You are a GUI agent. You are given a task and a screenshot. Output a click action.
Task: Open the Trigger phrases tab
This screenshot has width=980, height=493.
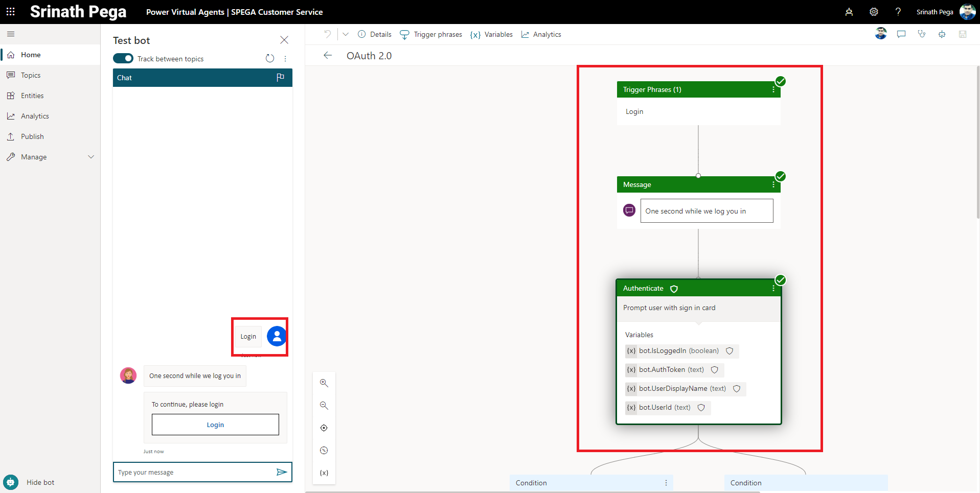click(x=431, y=34)
